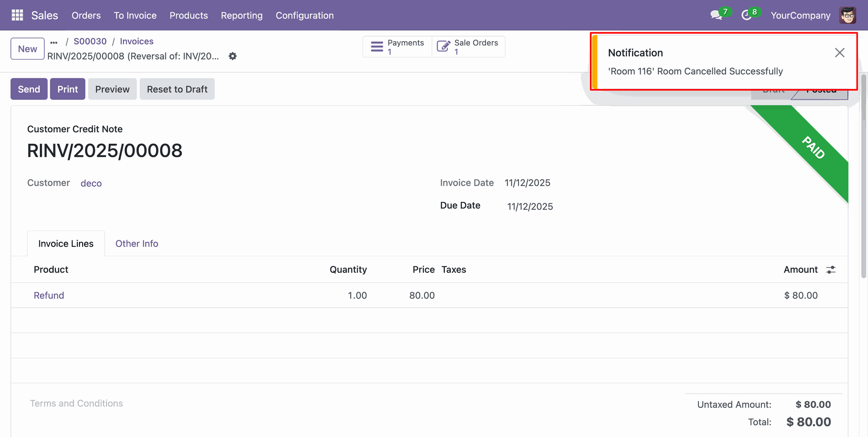Open the Orders menu

[86, 15]
